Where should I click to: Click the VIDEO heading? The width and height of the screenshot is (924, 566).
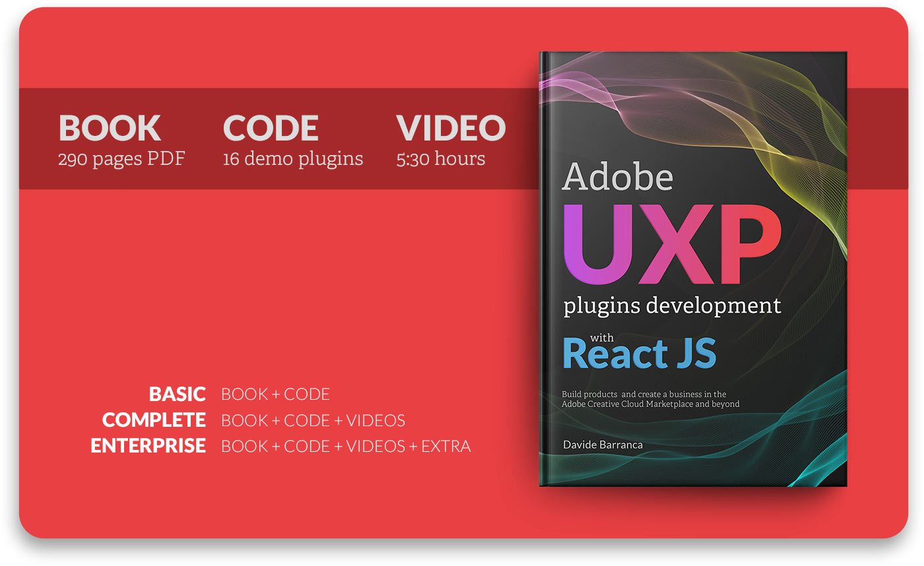pyautogui.click(x=451, y=128)
